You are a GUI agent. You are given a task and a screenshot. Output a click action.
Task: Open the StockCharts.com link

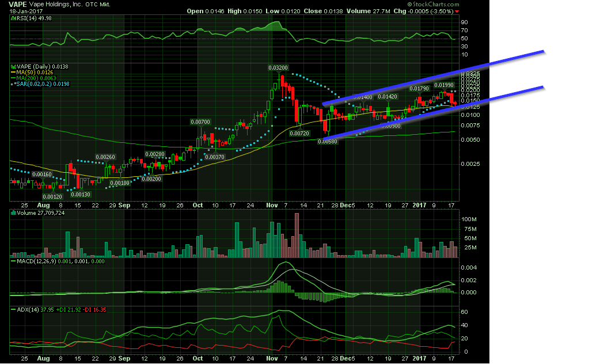434,4
